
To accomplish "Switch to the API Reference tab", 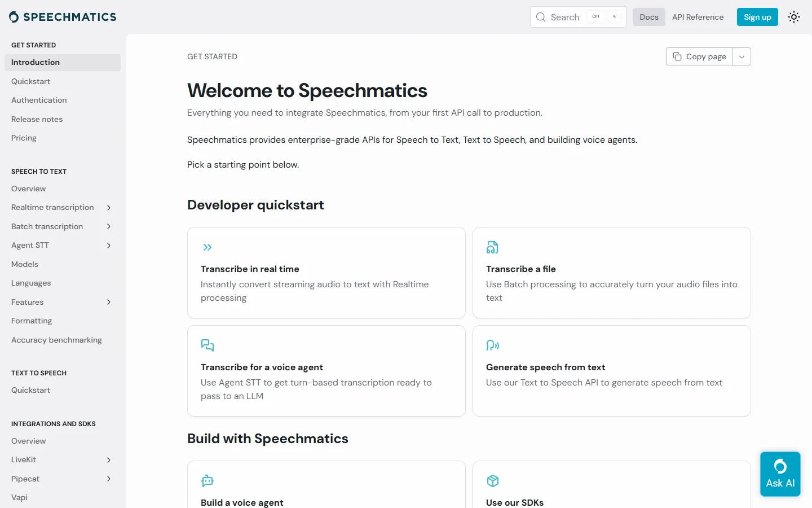I will 698,17.
